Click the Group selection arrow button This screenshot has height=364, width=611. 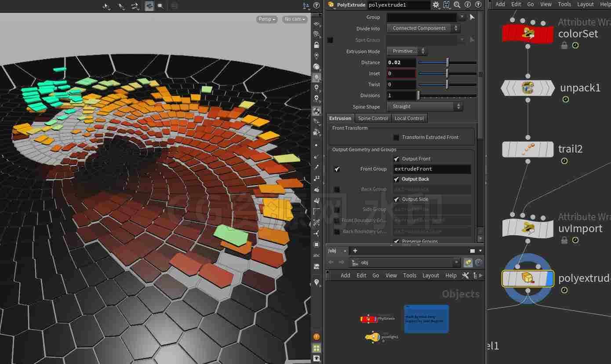(472, 17)
